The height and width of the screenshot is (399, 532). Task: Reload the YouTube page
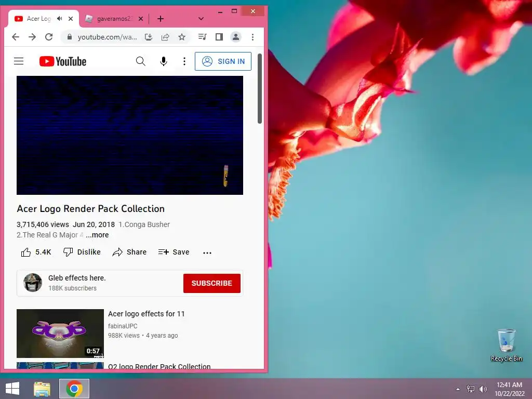[49, 37]
